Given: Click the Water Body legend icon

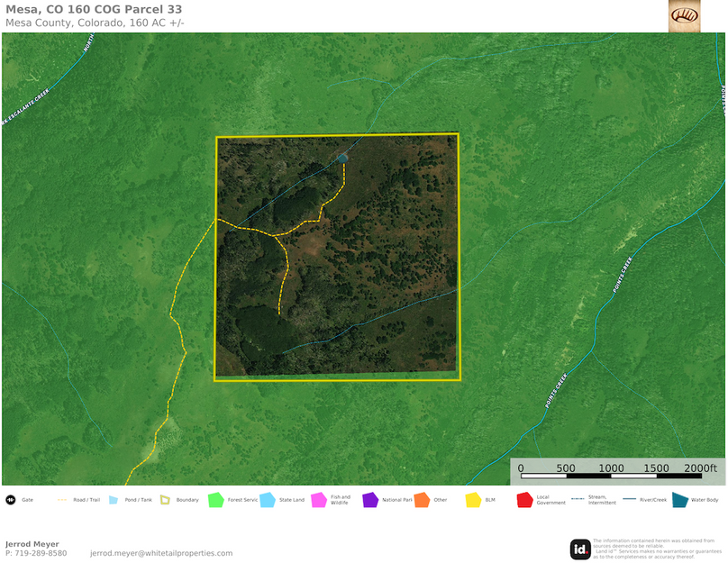Looking at the screenshot, I should tap(679, 500).
